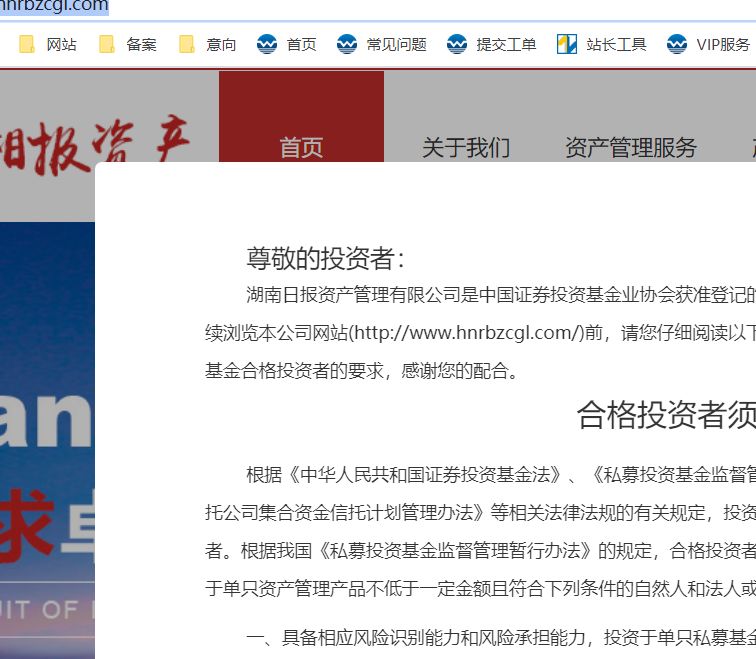Click the 尊敬的投资者 greeting heading
The image size is (756, 659).
pyautogui.click(x=326, y=258)
